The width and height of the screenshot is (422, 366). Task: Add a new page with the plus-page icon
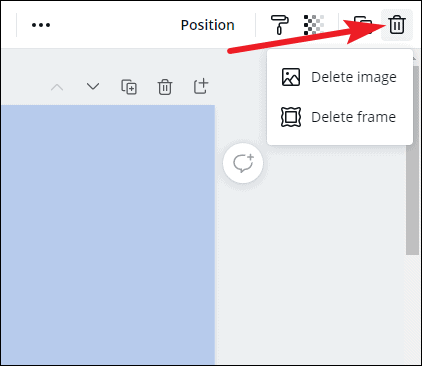coord(201,87)
